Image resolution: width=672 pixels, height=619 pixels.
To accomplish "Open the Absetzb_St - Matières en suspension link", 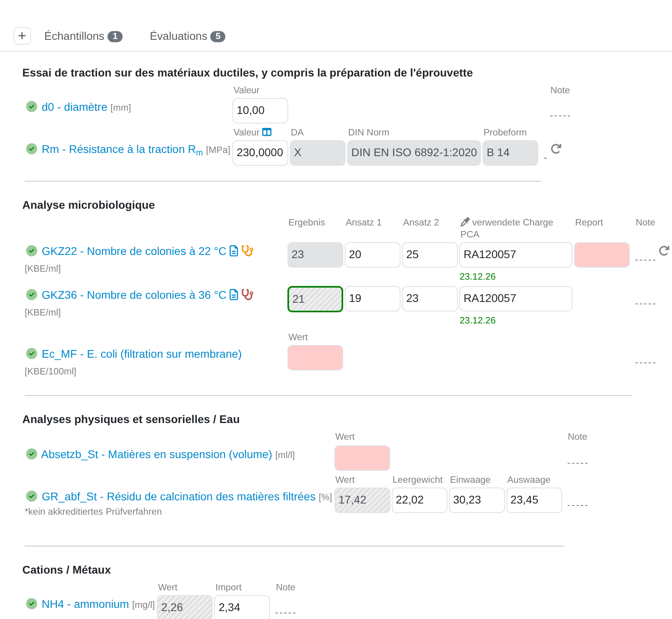I will point(156,454).
